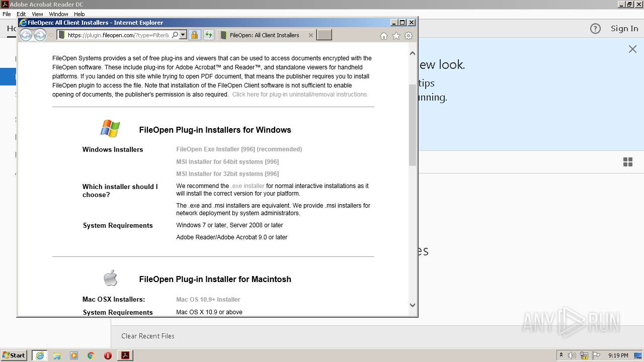Click the address bar URL field
Image resolution: width=644 pixels, height=362 pixels.
[118, 35]
